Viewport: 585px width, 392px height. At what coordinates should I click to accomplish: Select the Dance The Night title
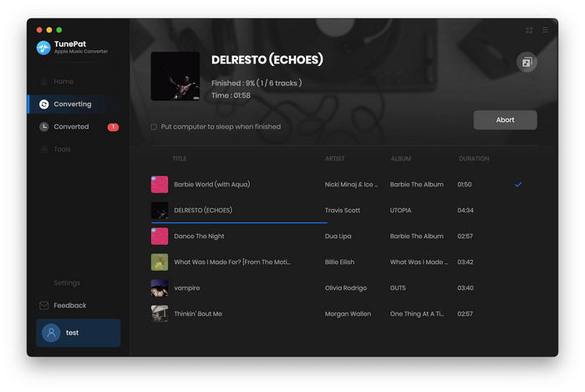(x=199, y=237)
